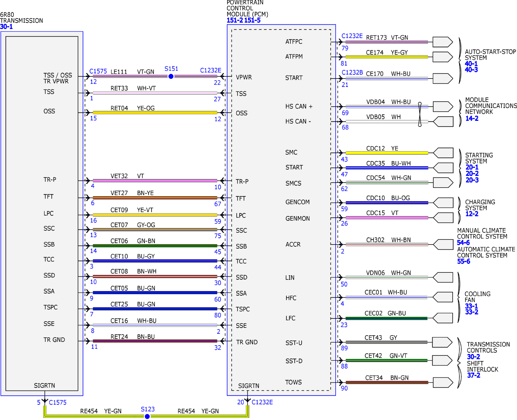
Task: Open the 30-1 link under 6R80 Transmission
Action: (6, 27)
